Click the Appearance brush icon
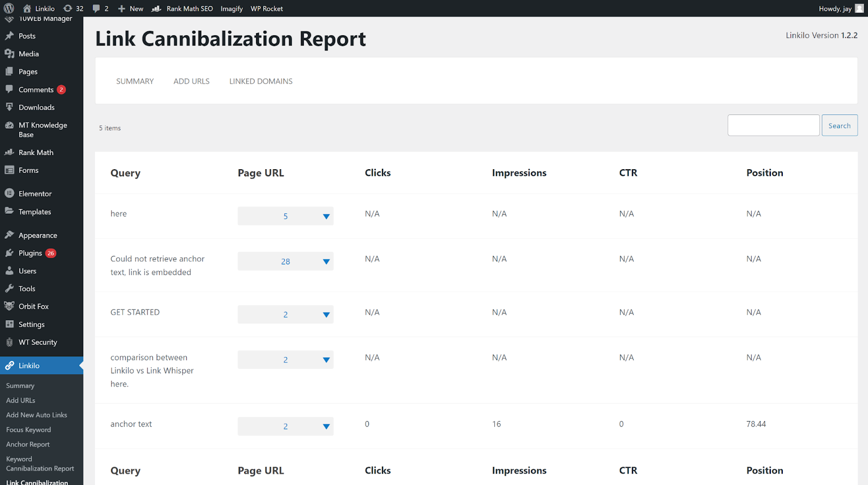This screenshot has width=868, height=485. (9, 235)
